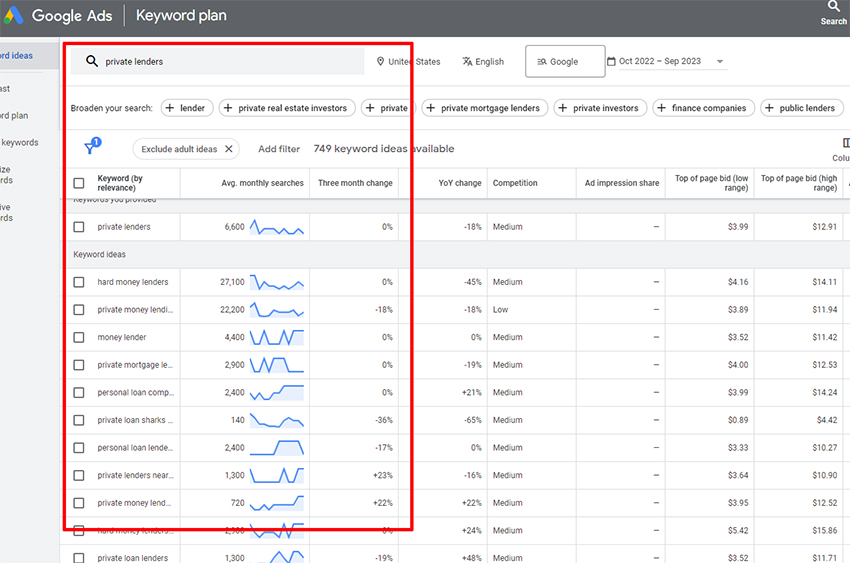Click the location pin icon
850x563 pixels.
tap(381, 62)
